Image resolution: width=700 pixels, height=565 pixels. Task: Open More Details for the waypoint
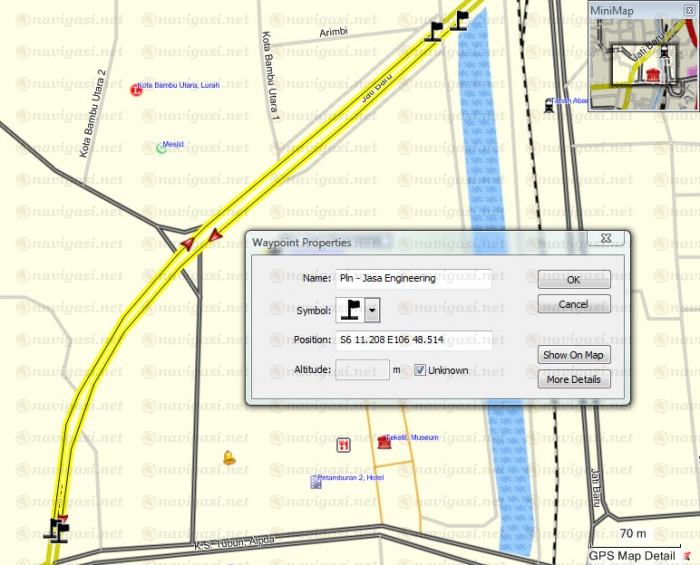pos(573,380)
